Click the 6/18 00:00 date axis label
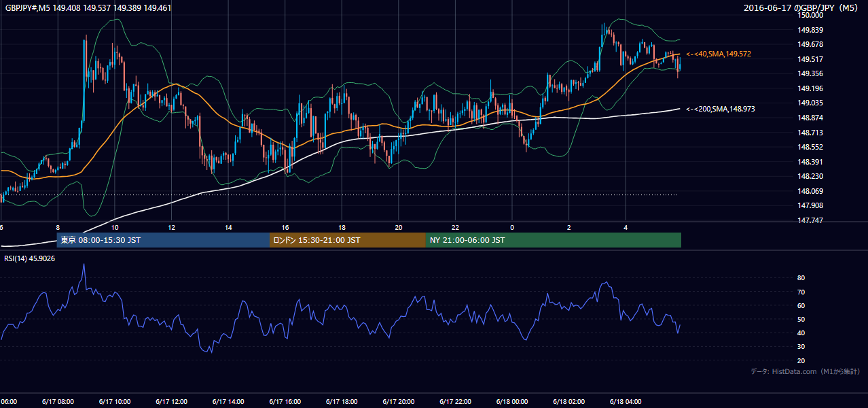Image resolution: width=868 pixels, height=408 pixels. (x=512, y=402)
